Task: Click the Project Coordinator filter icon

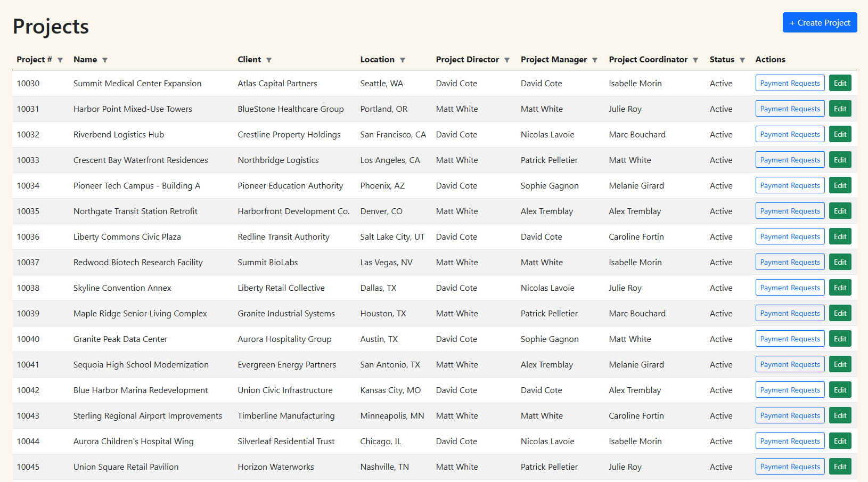Action: 695,60
